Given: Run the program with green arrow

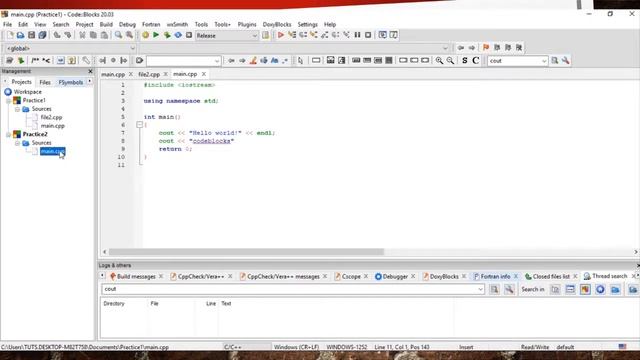Looking at the screenshot, I should [156, 35].
